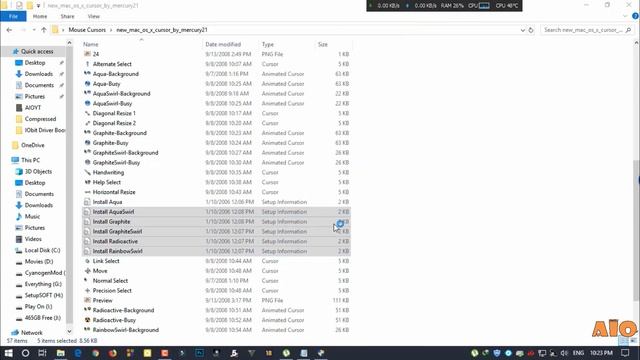Image resolution: width=640 pixels, height=360 pixels.
Task: Open pinned Downloads under Quick access
Action: point(38,74)
